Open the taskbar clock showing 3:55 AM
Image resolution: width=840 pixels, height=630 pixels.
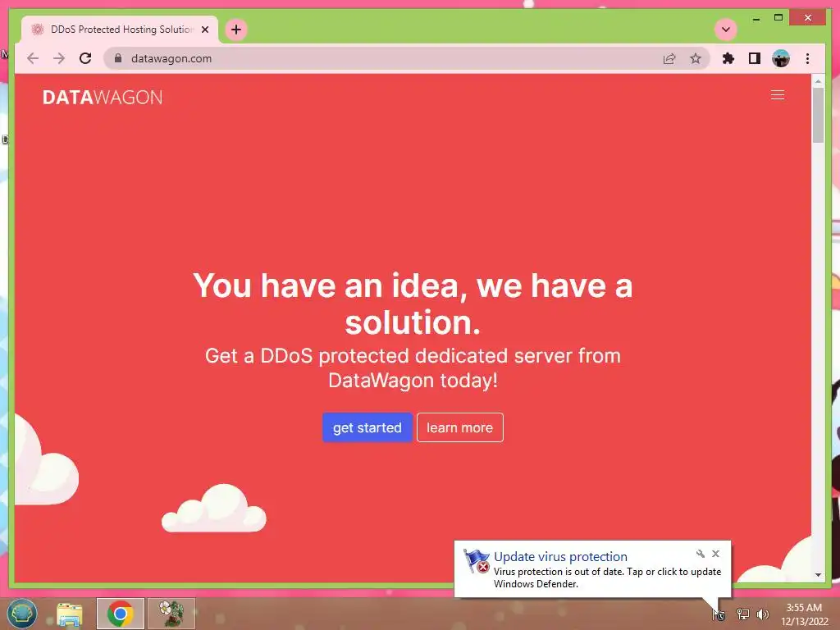[x=804, y=614]
